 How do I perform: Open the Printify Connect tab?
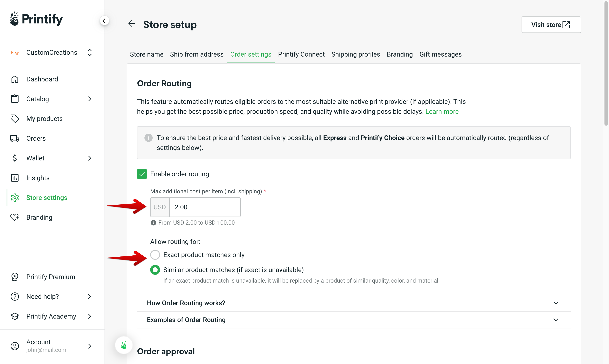coord(301,54)
